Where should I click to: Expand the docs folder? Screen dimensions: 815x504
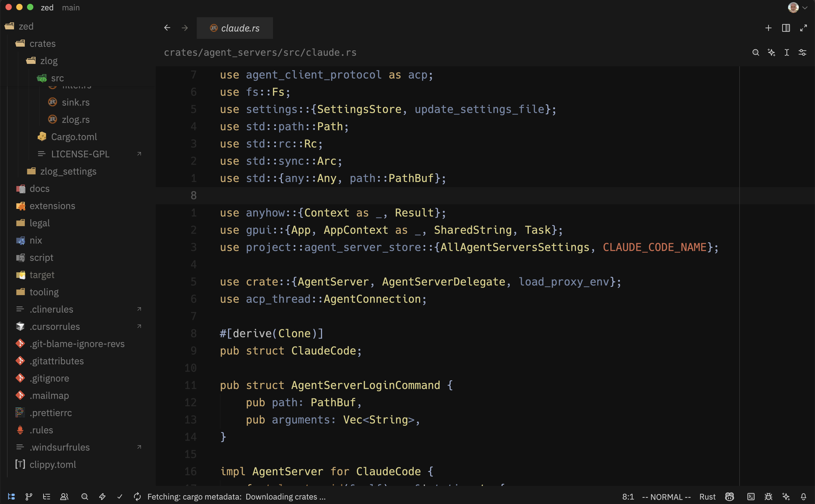coord(78,189)
